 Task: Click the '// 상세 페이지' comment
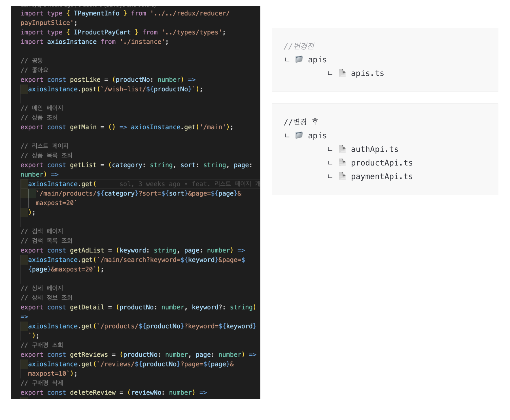tap(42, 288)
